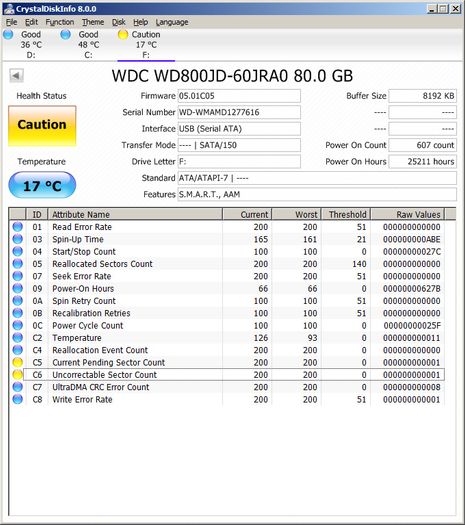This screenshot has width=465, height=525.
Task: Click the CrystalDiskInfo title bar app icon
Action: coord(9,9)
